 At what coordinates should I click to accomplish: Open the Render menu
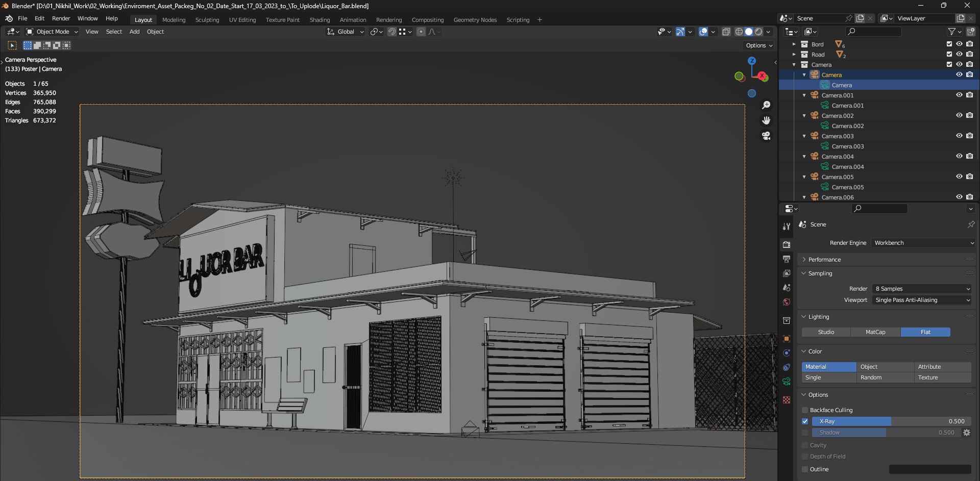(61, 18)
